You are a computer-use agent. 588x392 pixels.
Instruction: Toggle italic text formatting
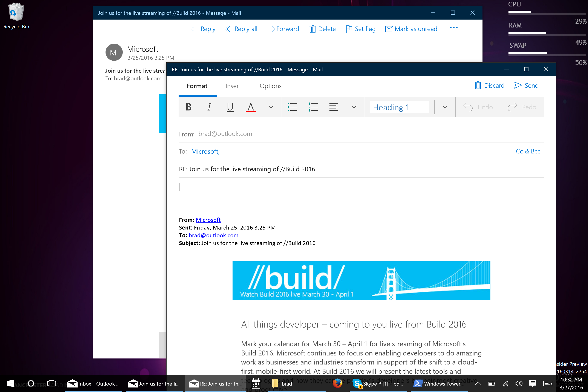tap(209, 107)
